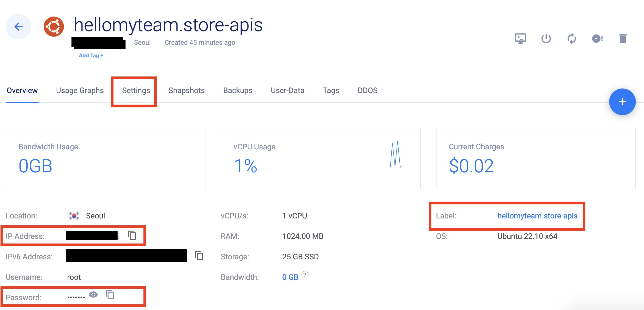Click the Ubuntu OS logo
This screenshot has width=644, height=310.
tap(54, 27)
